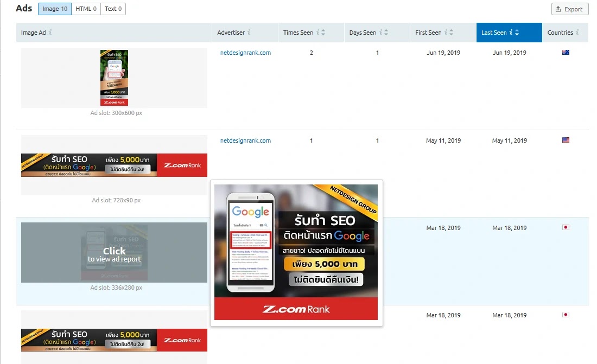This screenshot has width=597, height=364.
Task: Switch to the HTML 0 ads tab
Action: click(x=86, y=9)
